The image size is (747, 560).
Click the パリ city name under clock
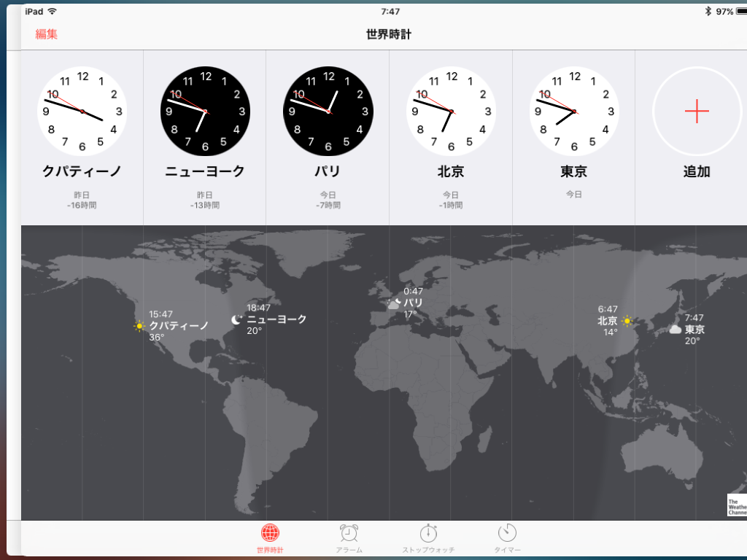pyautogui.click(x=328, y=171)
